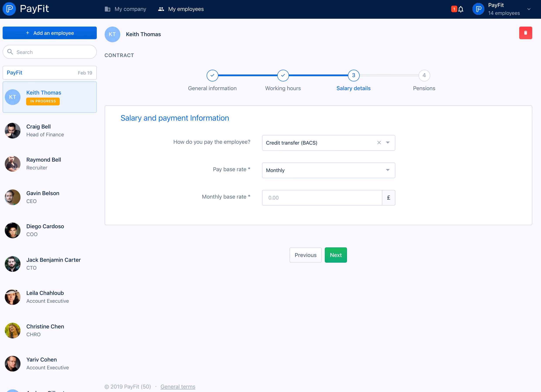Click the PayFit logo in header
The height and width of the screenshot is (392, 541).
[x=26, y=9]
